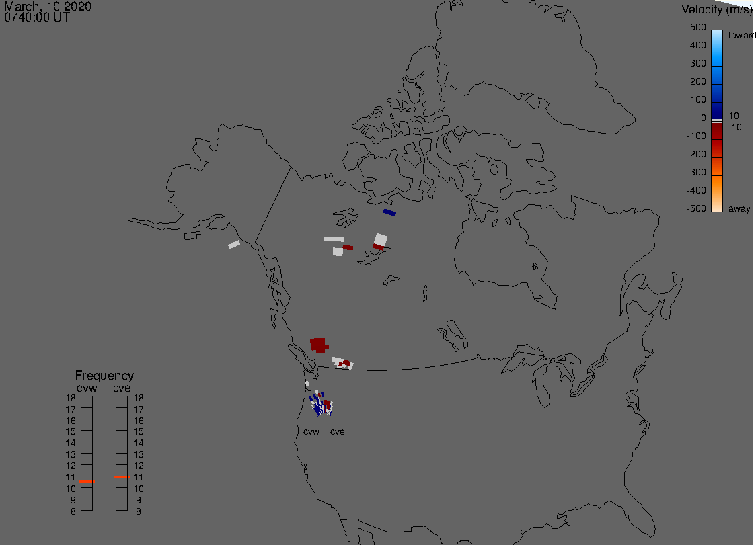Click the "-500" velocity scale value

pos(696,208)
